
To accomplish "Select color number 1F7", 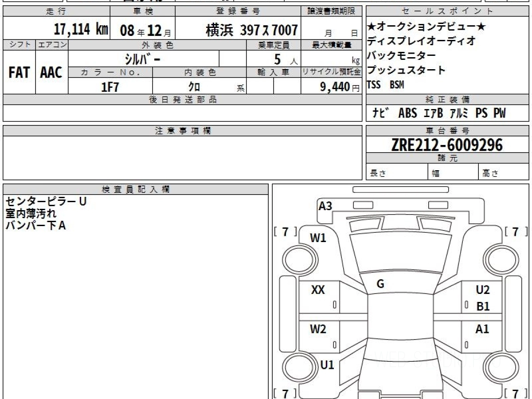I will click(110, 87).
